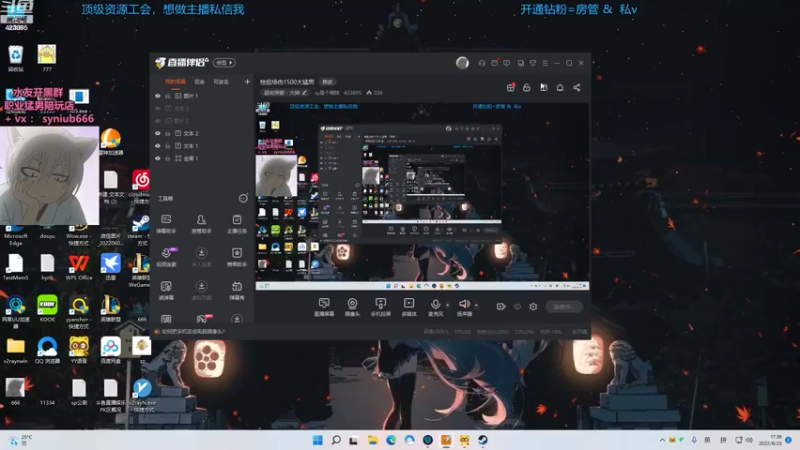Toggle the preview eye icon near settings

click(517, 307)
